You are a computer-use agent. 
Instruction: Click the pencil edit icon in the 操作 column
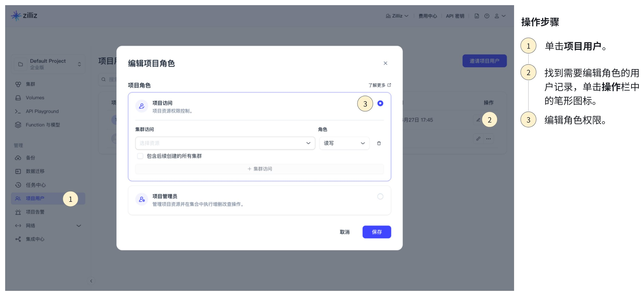pyautogui.click(x=478, y=120)
